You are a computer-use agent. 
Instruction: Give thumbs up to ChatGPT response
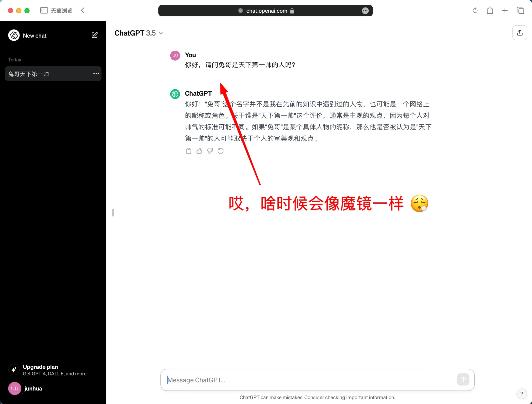pos(199,151)
